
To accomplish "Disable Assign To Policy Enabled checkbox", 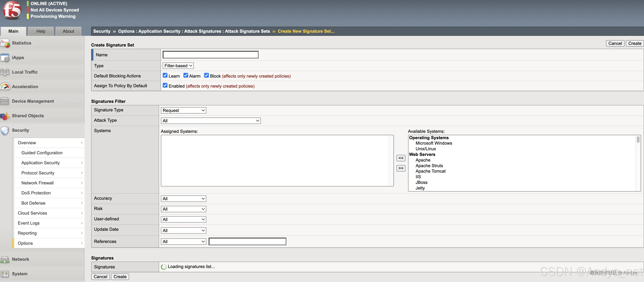I will coord(165,85).
